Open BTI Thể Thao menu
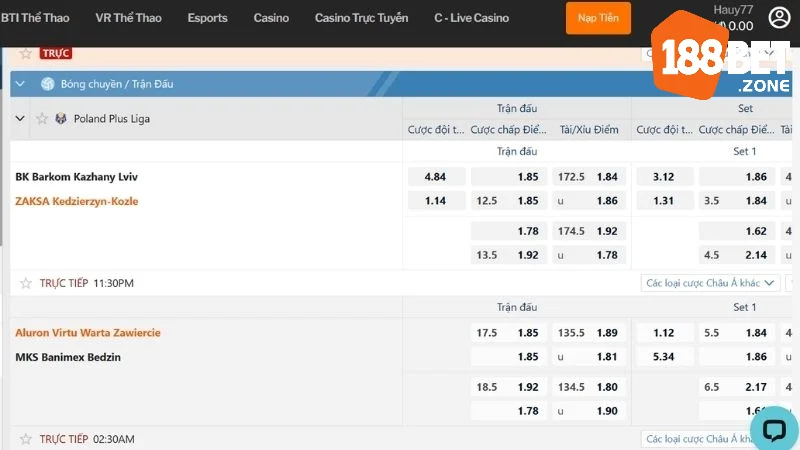Viewport: 800px width, 450px height. tap(35, 18)
